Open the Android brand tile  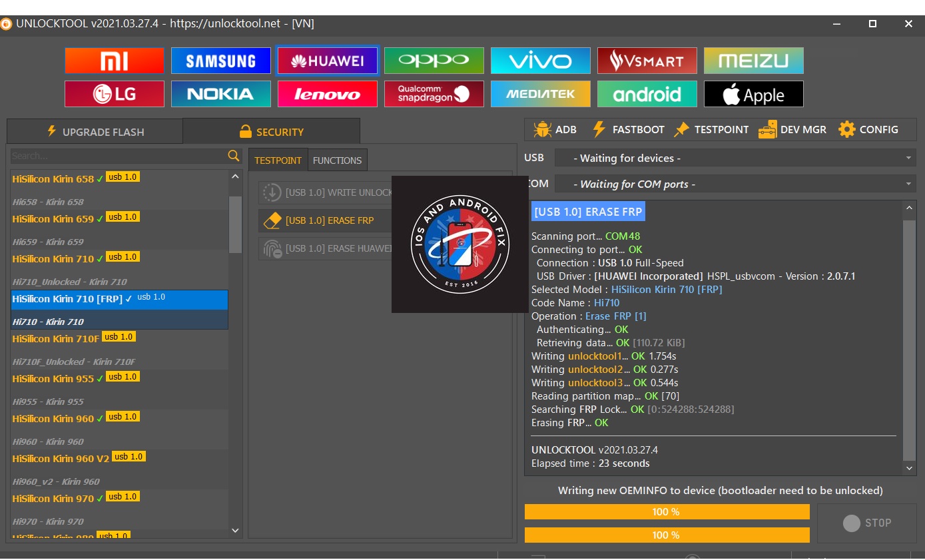tap(647, 94)
